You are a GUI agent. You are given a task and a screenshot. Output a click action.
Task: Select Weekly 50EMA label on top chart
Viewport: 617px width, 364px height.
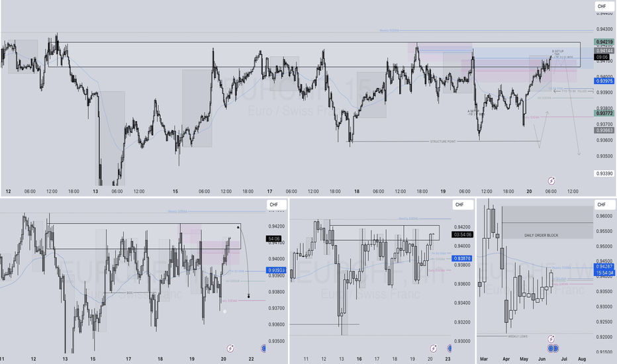tap(389, 30)
